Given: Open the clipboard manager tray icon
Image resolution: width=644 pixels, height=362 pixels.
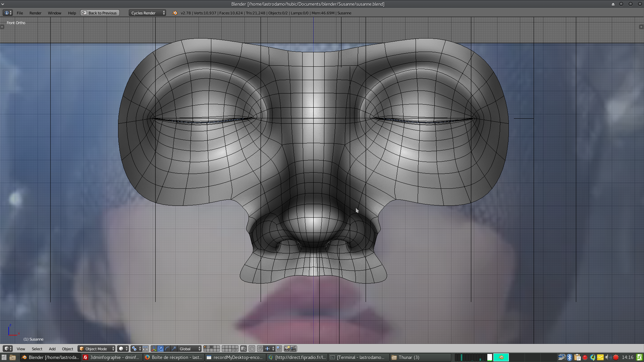Looking at the screenshot, I should 577,357.
